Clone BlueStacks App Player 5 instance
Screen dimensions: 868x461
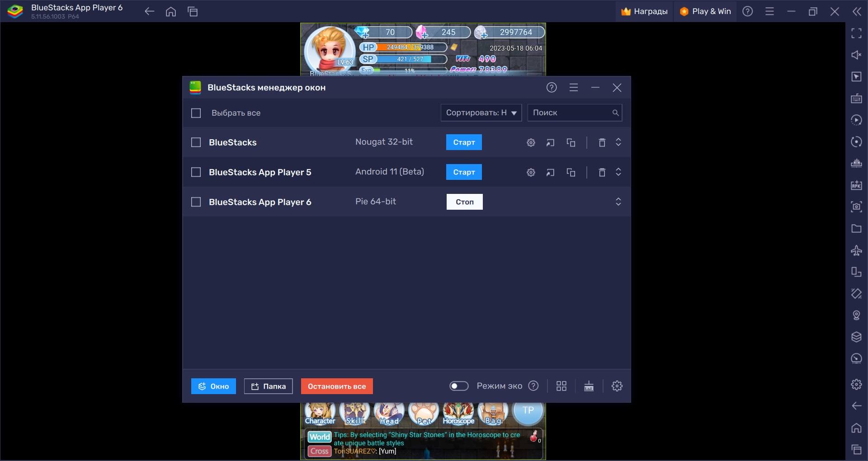pos(571,172)
